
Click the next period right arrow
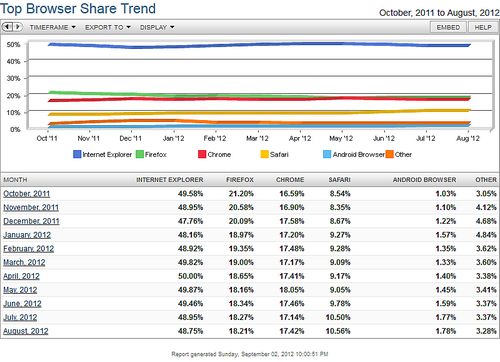point(18,27)
